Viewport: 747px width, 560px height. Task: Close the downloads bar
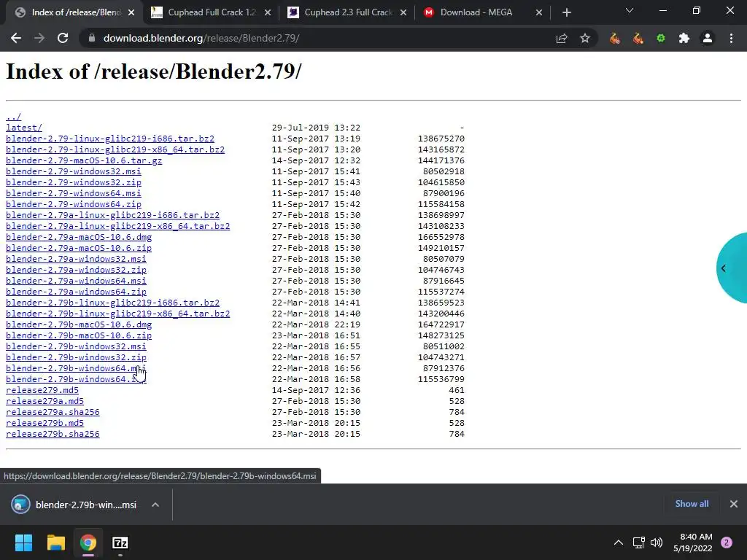(734, 504)
